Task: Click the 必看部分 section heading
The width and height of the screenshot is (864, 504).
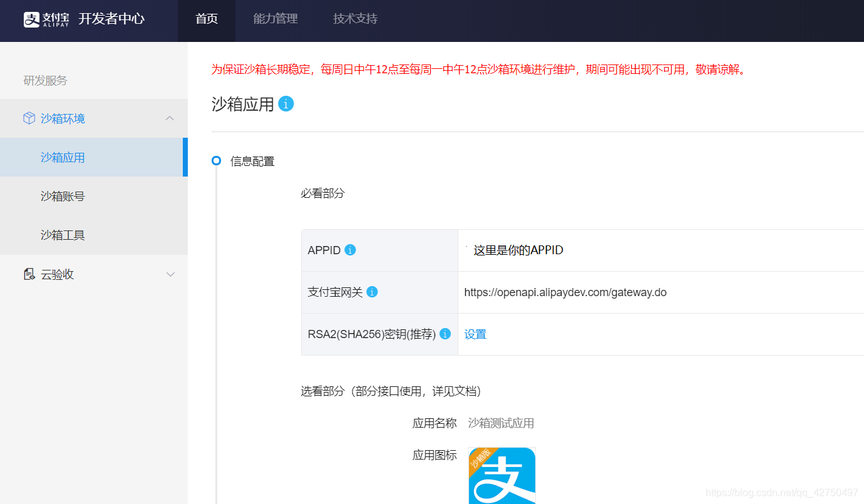Action: click(x=322, y=193)
